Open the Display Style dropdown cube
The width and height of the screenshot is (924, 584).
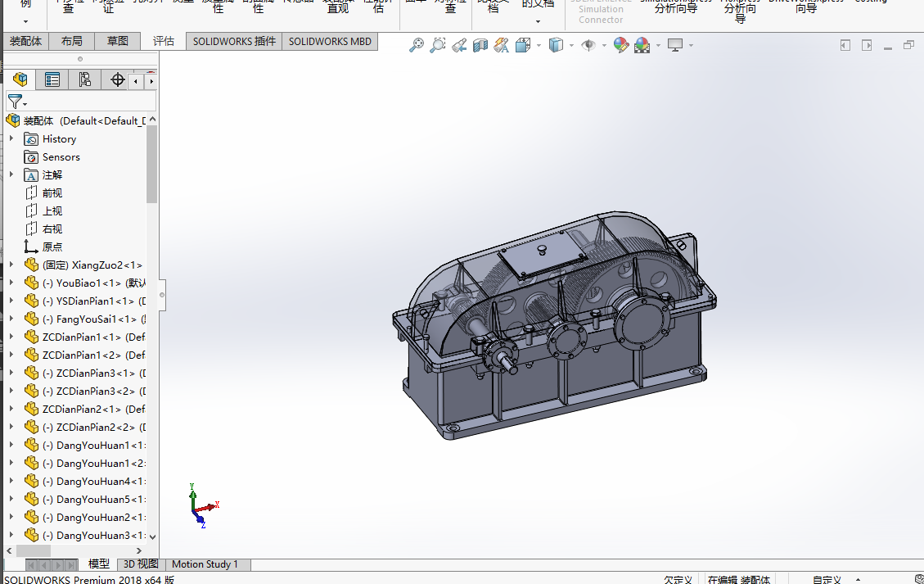tap(556, 45)
